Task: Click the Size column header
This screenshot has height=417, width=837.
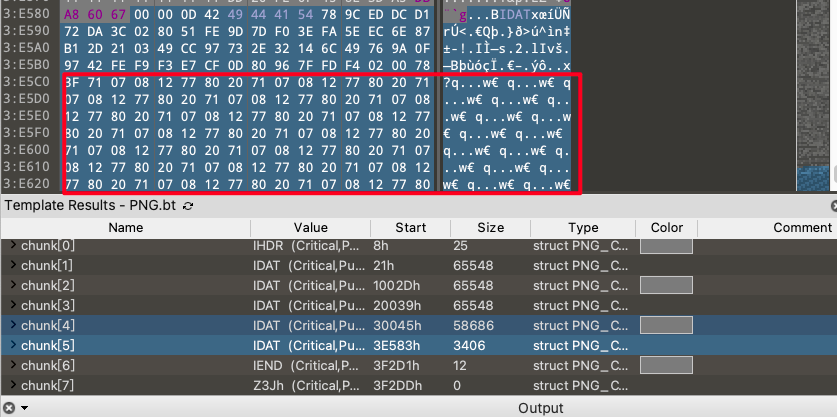Action: [490, 227]
